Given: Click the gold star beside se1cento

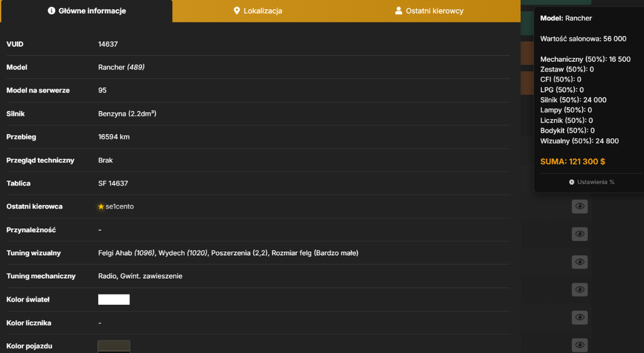Looking at the screenshot, I should click(101, 207).
